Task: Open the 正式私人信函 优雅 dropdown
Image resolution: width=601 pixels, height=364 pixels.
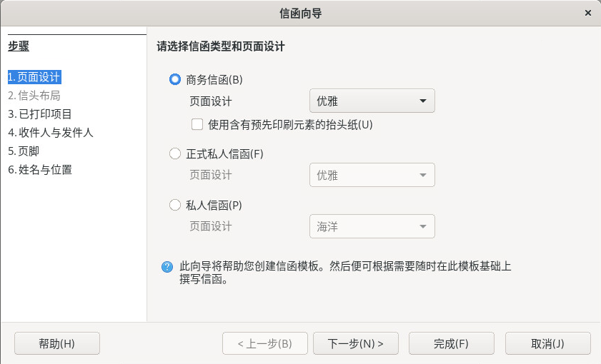Action: point(372,175)
